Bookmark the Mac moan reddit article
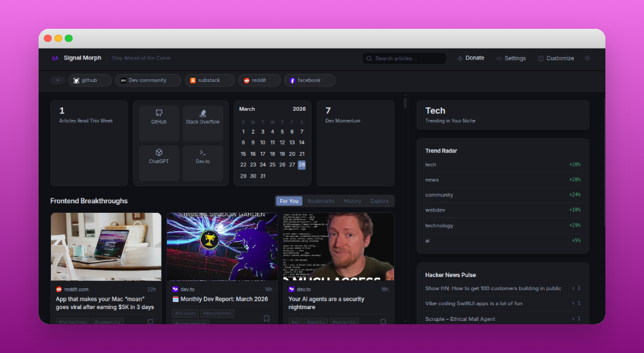Screen dimensions: 644x353 [151, 322]
